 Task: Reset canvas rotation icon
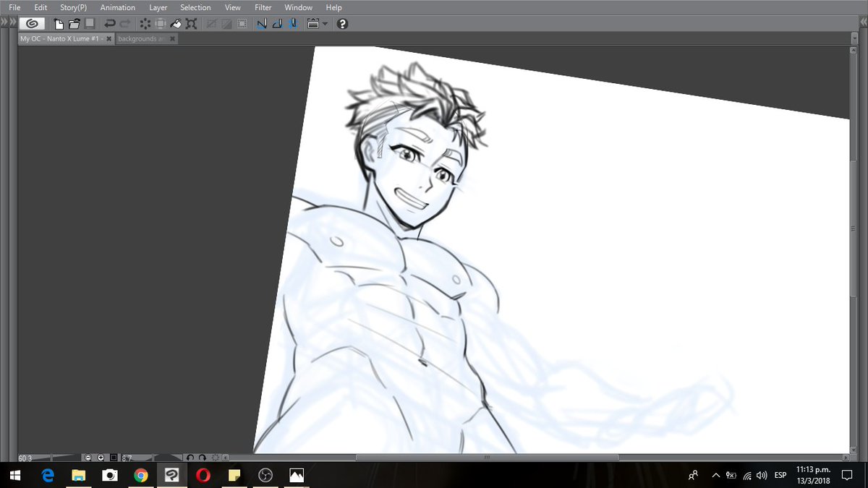click(215, 458)
